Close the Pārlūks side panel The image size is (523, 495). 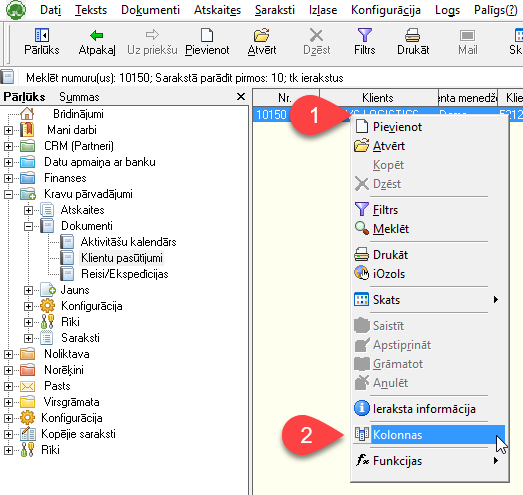(241, 97)
